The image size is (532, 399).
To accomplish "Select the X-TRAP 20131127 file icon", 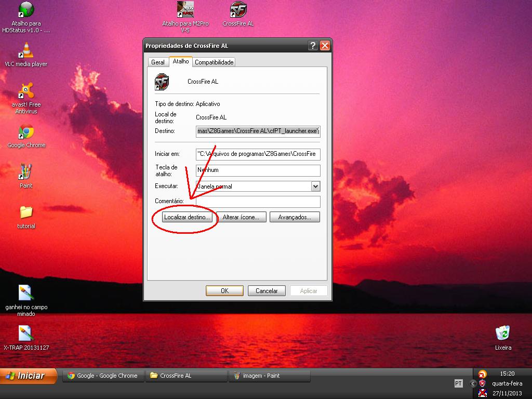I will (x=26, y=334).
